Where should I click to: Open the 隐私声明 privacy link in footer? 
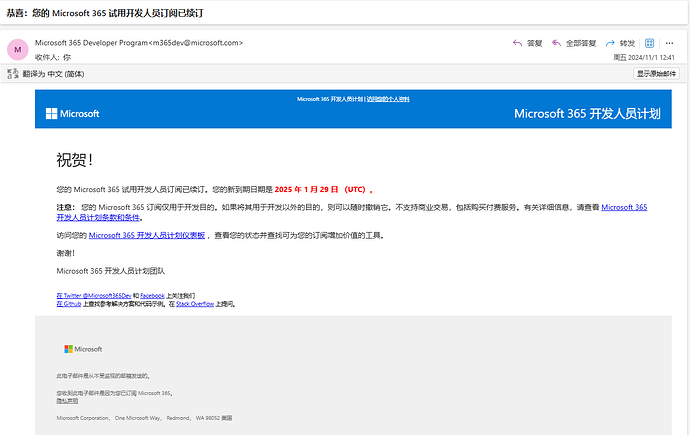(67, 401)
